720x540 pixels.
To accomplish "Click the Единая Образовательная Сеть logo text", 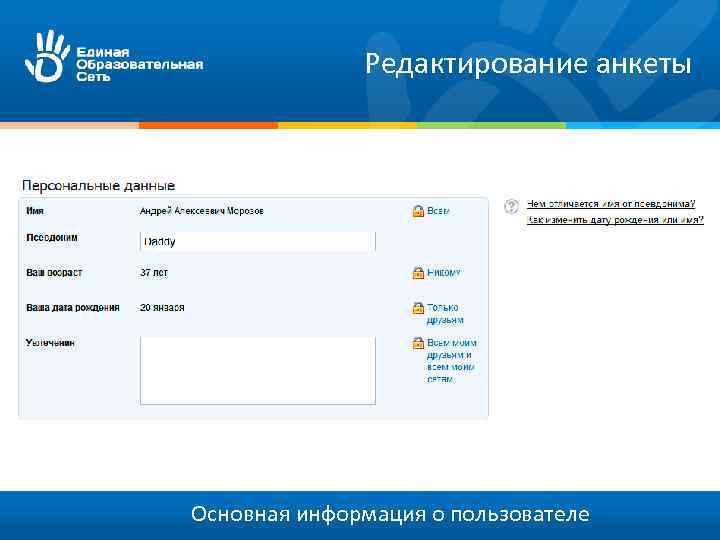I will pos(140,64).
